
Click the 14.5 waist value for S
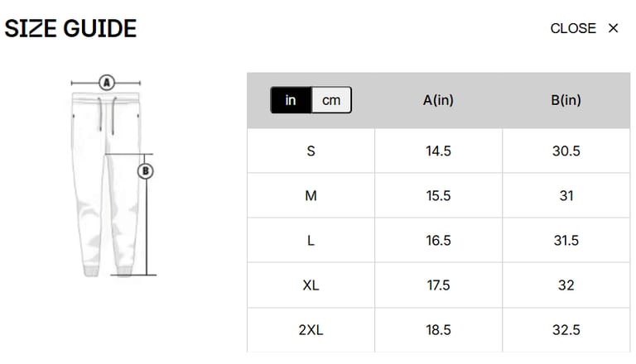pos(438,151)
